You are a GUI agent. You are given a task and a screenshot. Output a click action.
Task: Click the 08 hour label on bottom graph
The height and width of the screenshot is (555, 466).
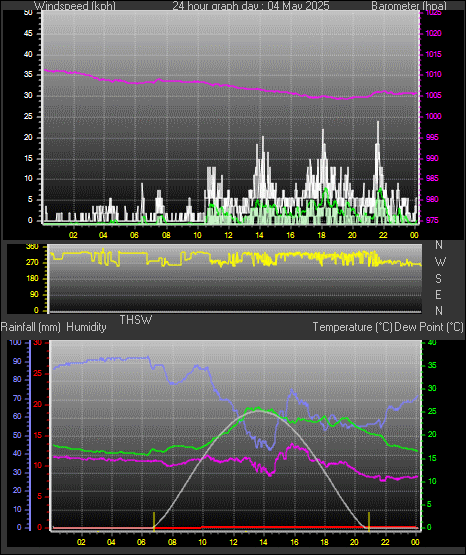pos(172,542)
